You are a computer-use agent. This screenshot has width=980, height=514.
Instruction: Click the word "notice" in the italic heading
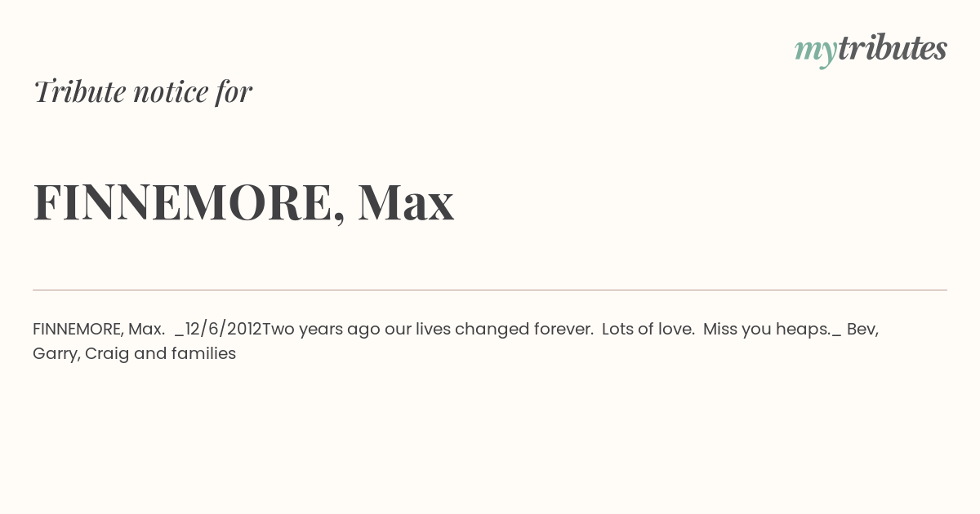tap(171, 92)
